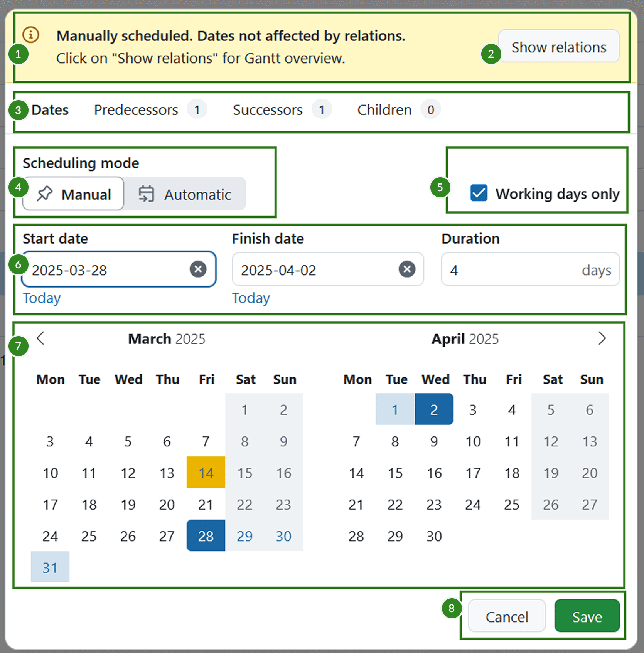Set start date to Today
Image resolution: width=644 pixels, height=653 pixels.
pos(42,298)
